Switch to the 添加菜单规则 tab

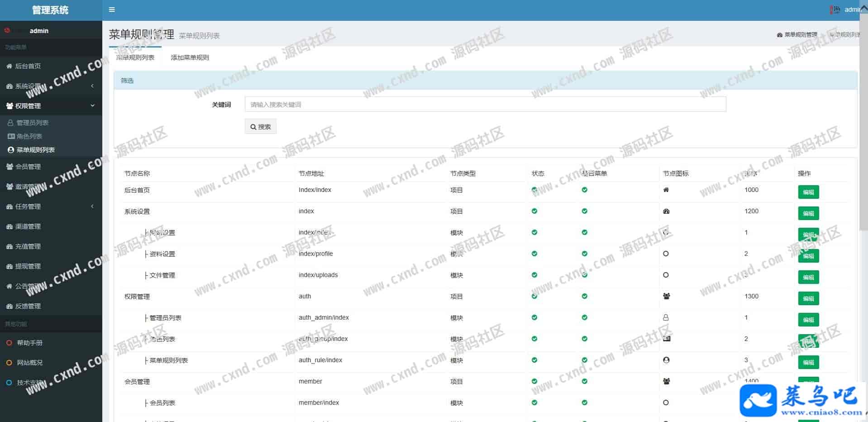(x=190, y=58)
